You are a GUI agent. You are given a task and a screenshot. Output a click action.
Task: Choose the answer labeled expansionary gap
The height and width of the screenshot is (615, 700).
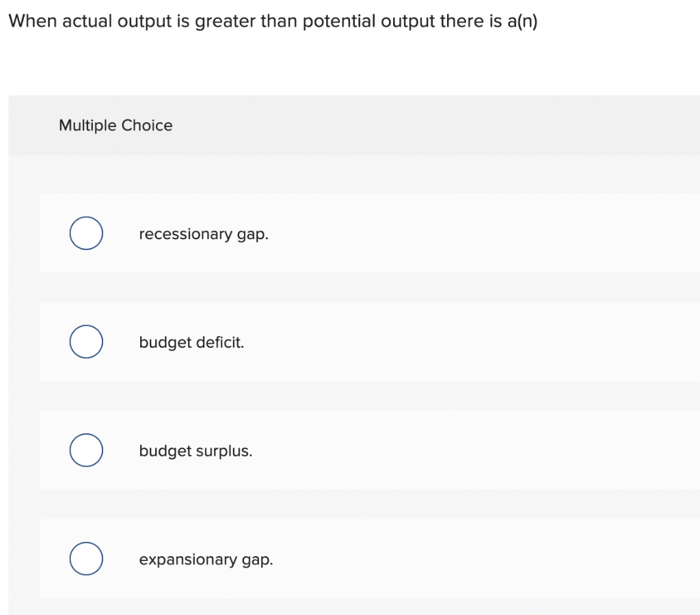(206, 559)
